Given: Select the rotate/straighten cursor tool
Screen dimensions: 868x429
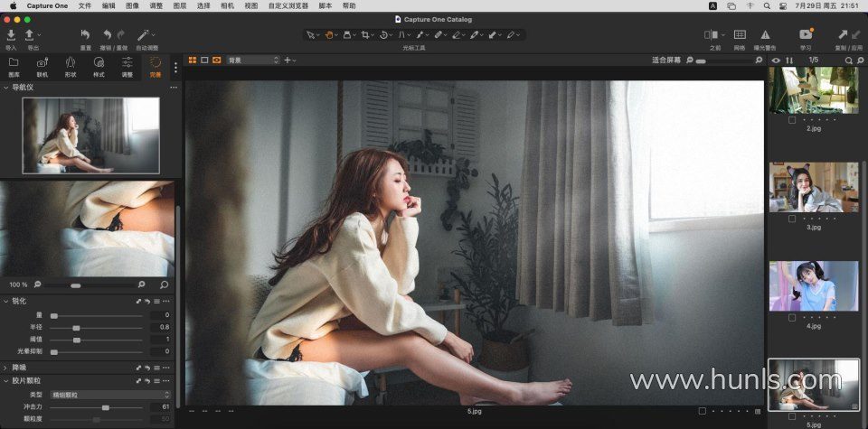Looking at the screenshot, I should click(383, 35).
